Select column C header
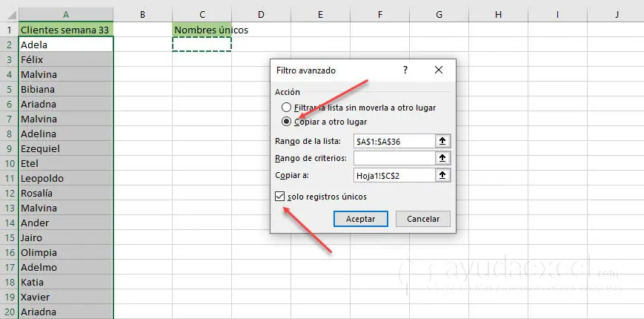This screenshot has width=644, height=319. (202, 14)
